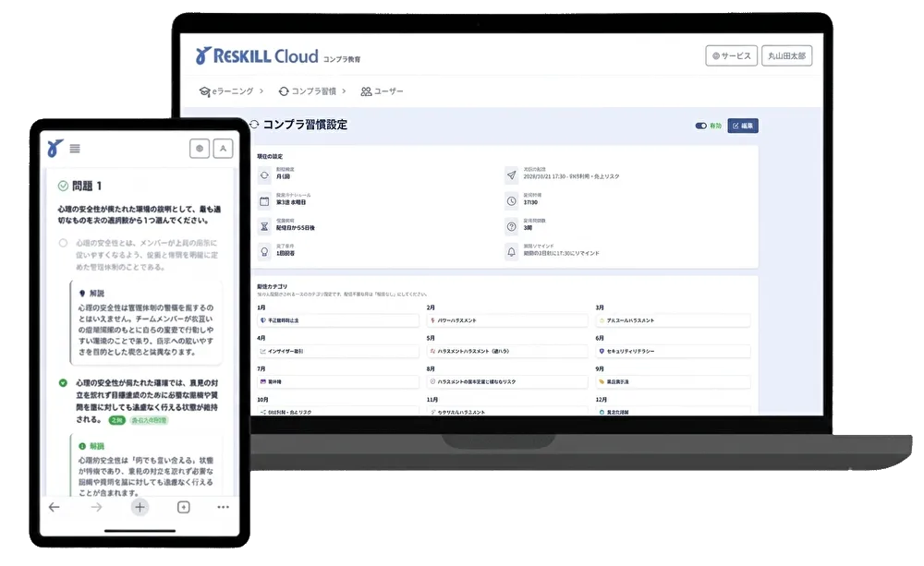Click the 問題 1 heading on phone
This screenshot has width=924, height=566.
[87, 187]
